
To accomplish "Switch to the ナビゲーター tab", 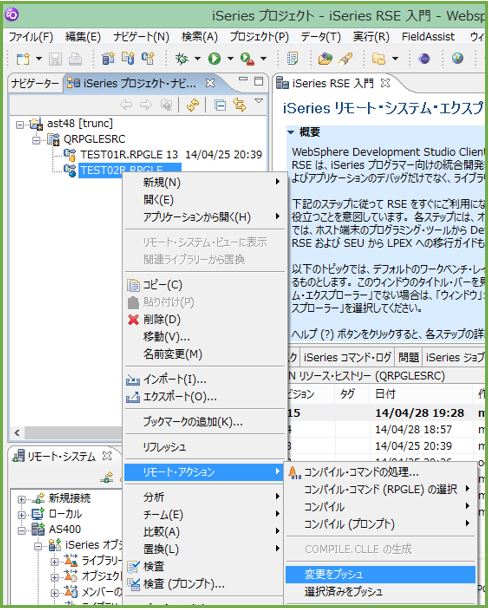I will coord(35,83).
